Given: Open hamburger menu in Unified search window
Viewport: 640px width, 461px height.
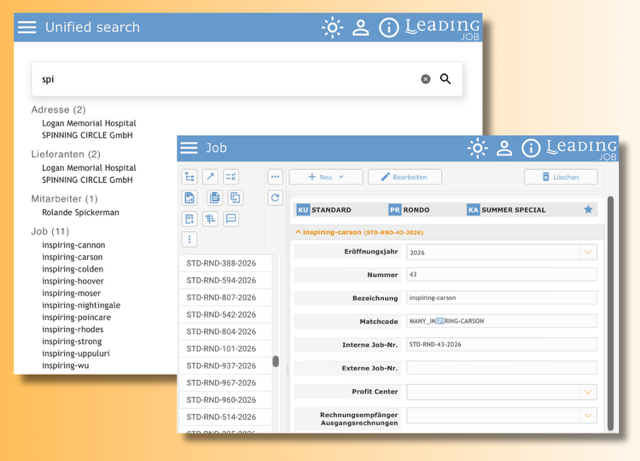Looking at the screenshot, I should click(x=27, y=28).
